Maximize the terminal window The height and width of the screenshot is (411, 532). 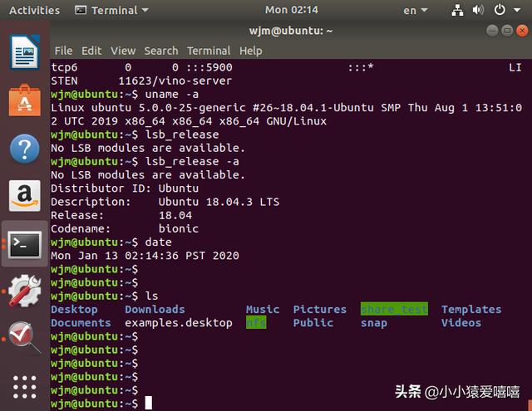[507, 31]
